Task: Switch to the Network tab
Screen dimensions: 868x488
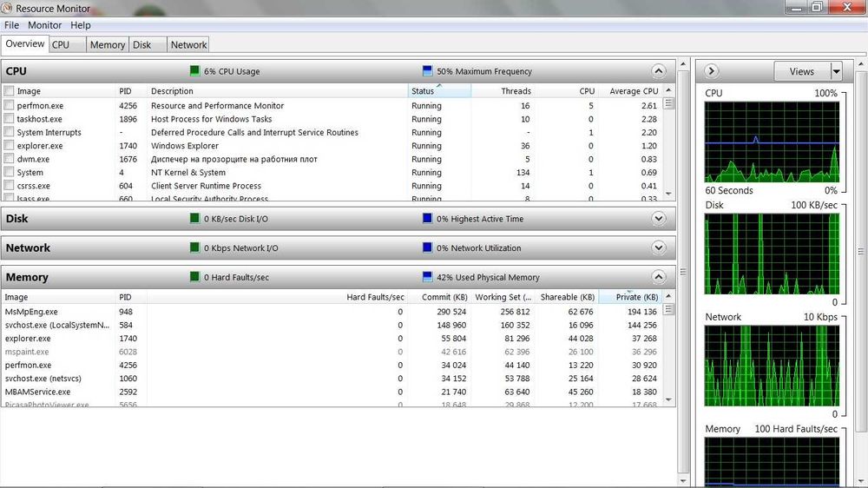Action: tap(188, 45)
